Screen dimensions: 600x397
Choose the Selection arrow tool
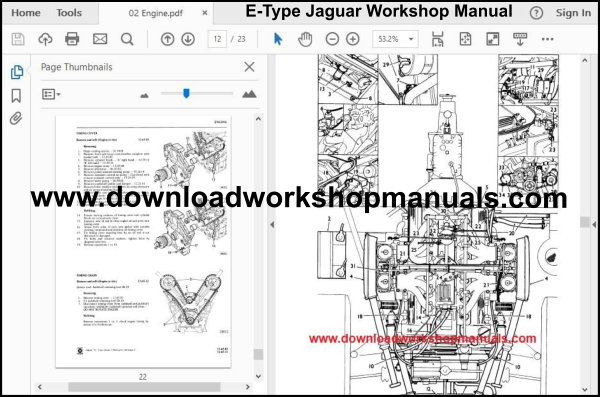(x=278, y=39)
